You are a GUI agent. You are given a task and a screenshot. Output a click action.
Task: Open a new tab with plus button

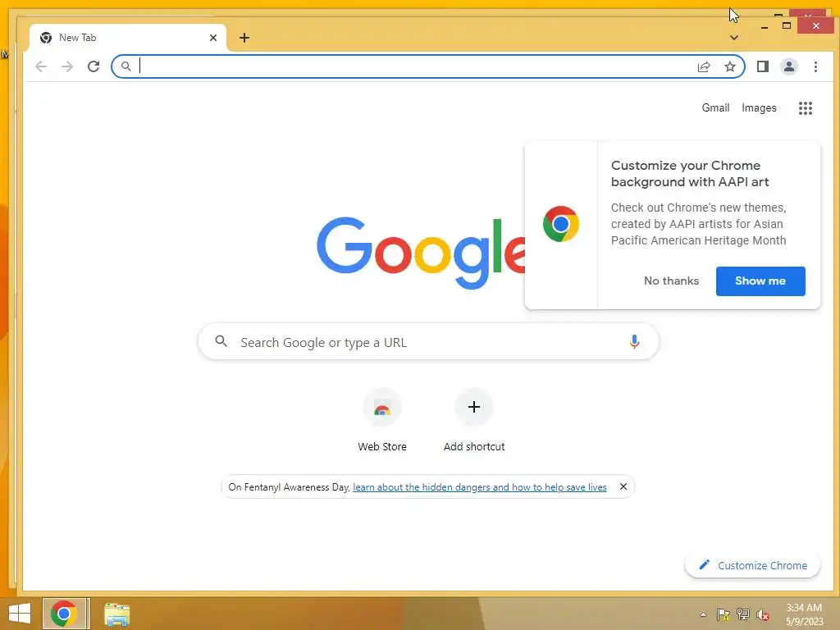pos(244,38)
